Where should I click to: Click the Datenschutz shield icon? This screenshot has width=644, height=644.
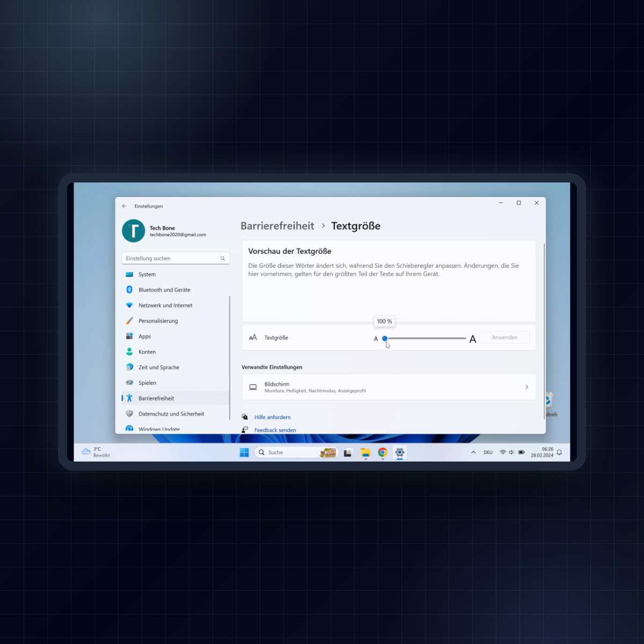pos(129,414)
